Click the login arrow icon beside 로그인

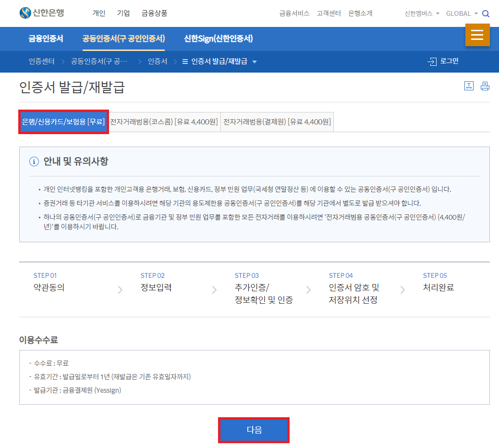pyautogui.click(x=431, y=62)
